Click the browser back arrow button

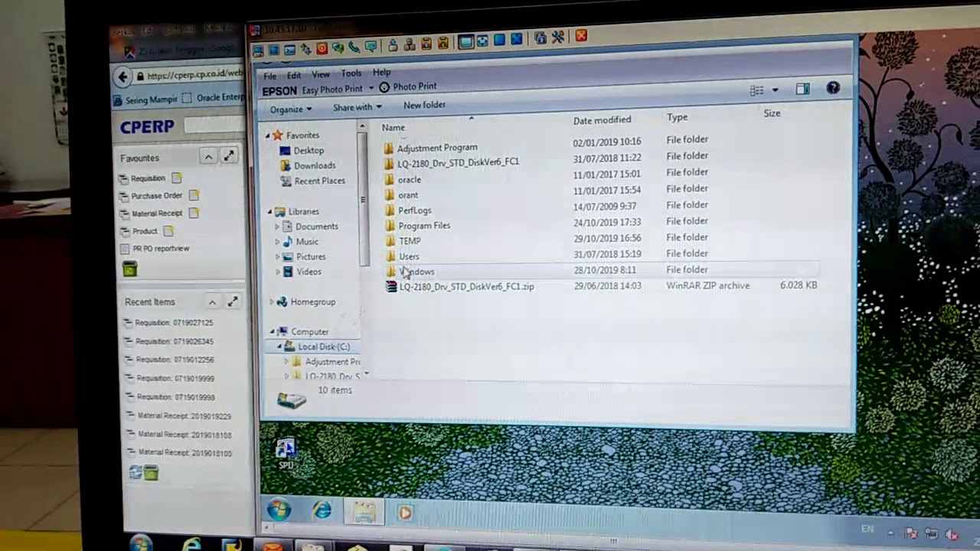tap(122, 77)
